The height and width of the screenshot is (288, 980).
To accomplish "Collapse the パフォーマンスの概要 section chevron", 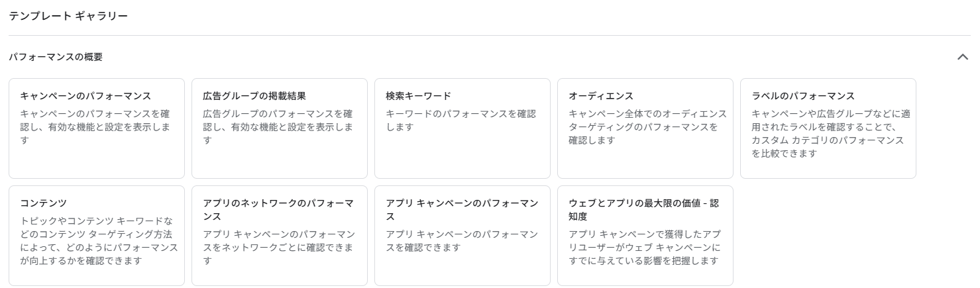I will 963,57.
